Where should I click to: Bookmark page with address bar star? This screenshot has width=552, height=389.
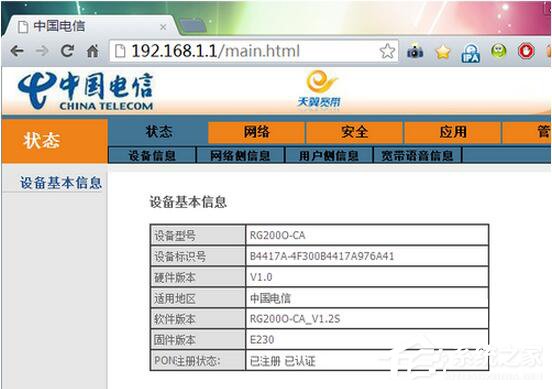387,51
